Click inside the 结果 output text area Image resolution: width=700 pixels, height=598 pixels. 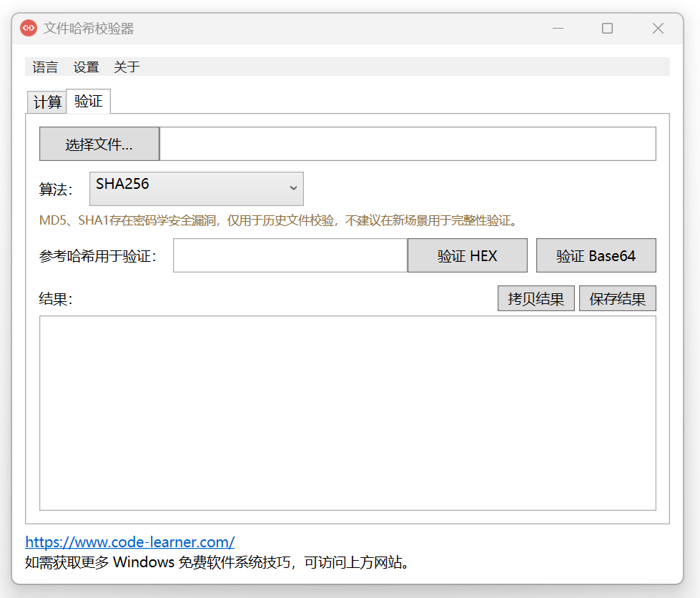(x=347, y=413)
